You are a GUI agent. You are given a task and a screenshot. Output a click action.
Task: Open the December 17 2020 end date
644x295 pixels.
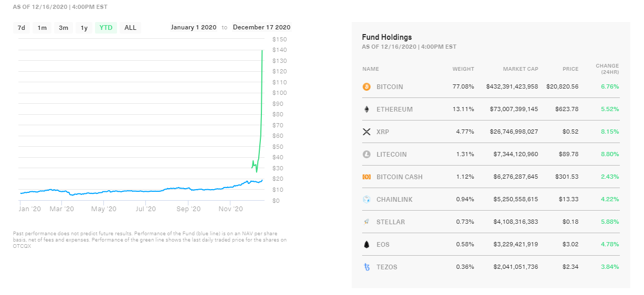(261, 27)
